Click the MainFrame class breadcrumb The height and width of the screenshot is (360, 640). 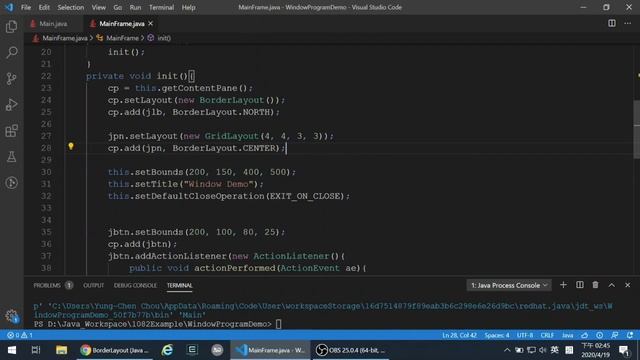pos(122,38)
